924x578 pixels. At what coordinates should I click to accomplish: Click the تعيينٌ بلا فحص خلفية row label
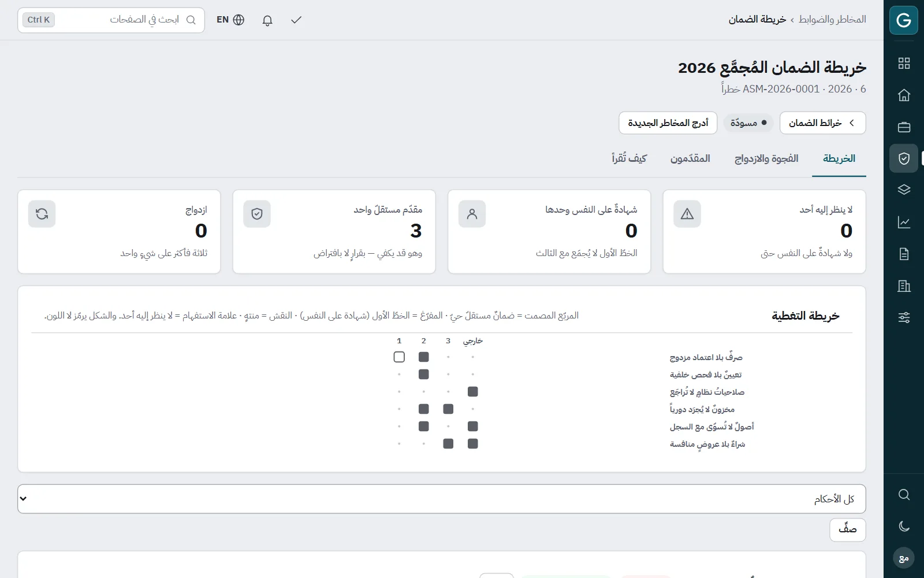[706, 375]
